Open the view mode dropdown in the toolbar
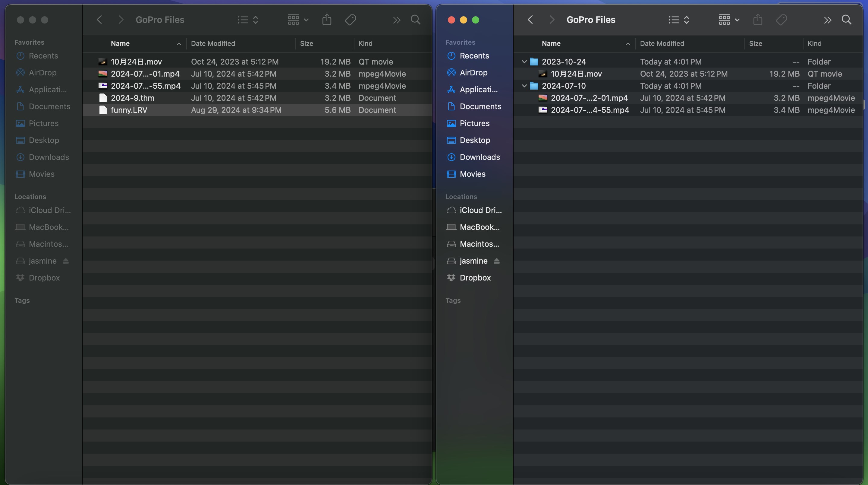This screenshot has height=485, width=868. tap(296, 20)
